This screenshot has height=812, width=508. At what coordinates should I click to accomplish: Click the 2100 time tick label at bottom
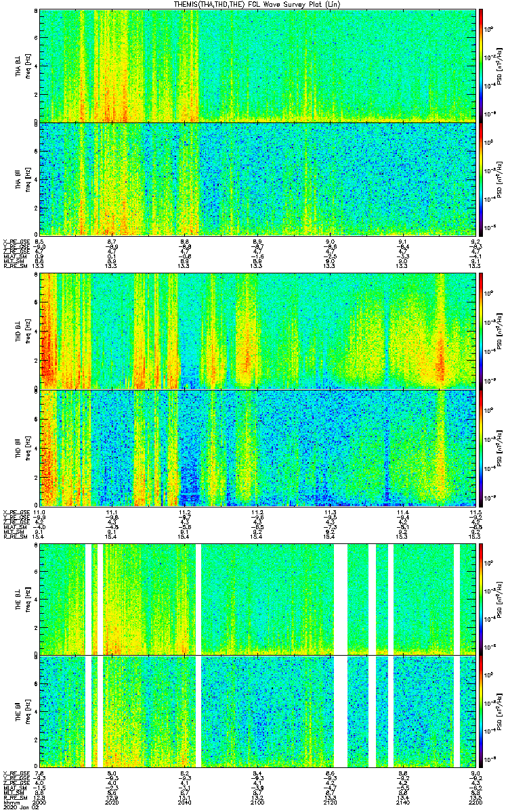[x=257, y=803]
